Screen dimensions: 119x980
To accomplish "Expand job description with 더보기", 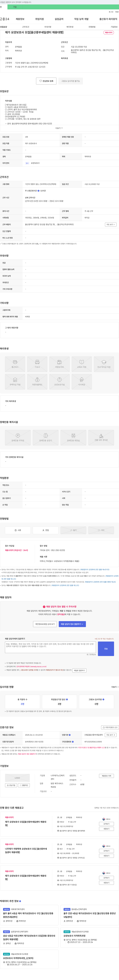I will click(59, 128).
